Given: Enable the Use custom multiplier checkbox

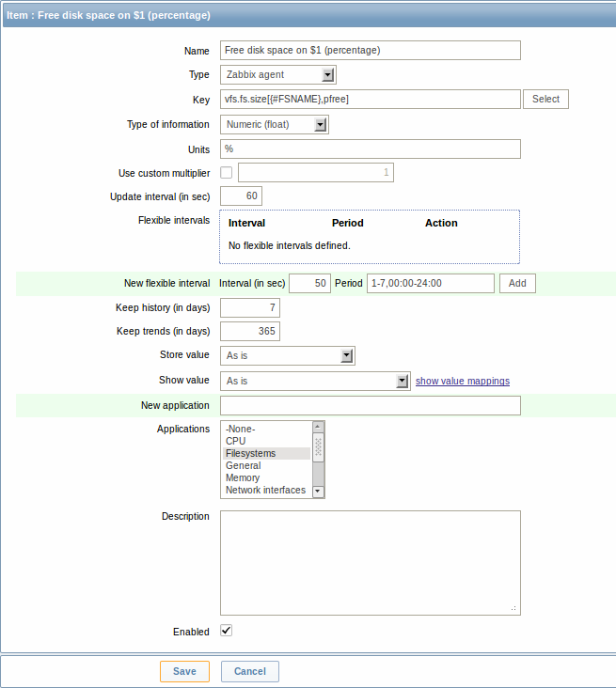Looking at the screenshot, I should coord(226,172).
